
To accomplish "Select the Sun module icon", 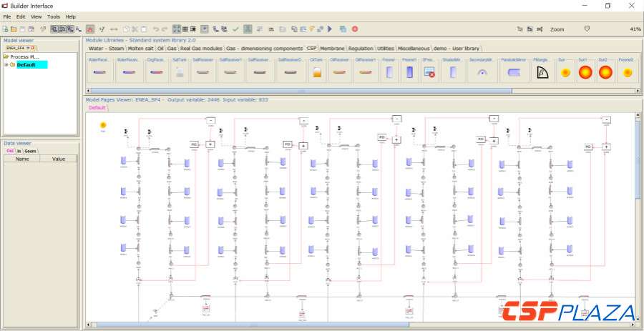I will click(565, 72).
